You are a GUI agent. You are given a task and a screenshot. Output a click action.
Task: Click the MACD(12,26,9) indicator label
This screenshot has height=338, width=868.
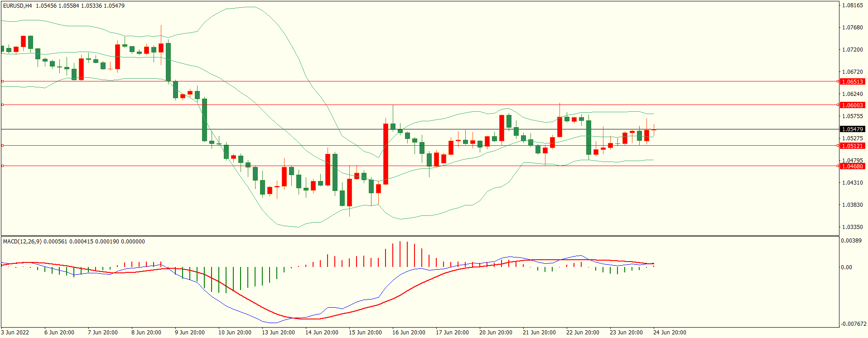pyautogui.click(x=22, y=242)
